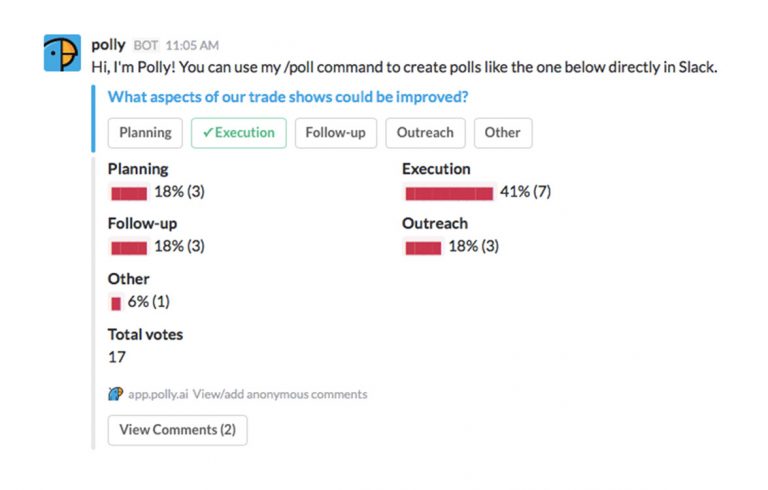Viewport: 768px width, 490px height.
Task: Click the Total votes count 17
Action: (x=117, y=357)
